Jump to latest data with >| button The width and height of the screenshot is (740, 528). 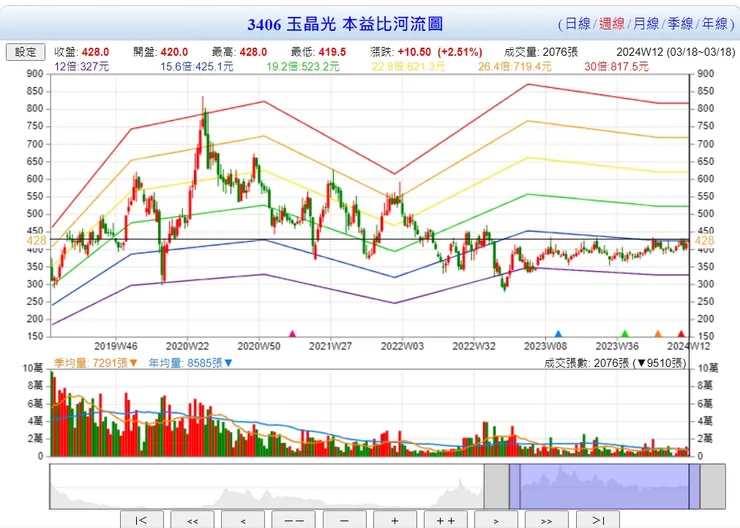(597, 520)
